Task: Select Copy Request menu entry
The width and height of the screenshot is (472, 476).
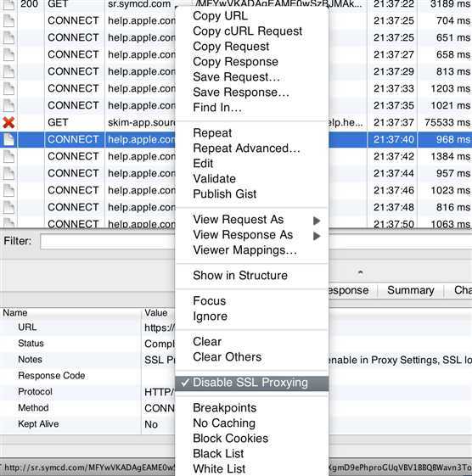Action: click(231, 47)
